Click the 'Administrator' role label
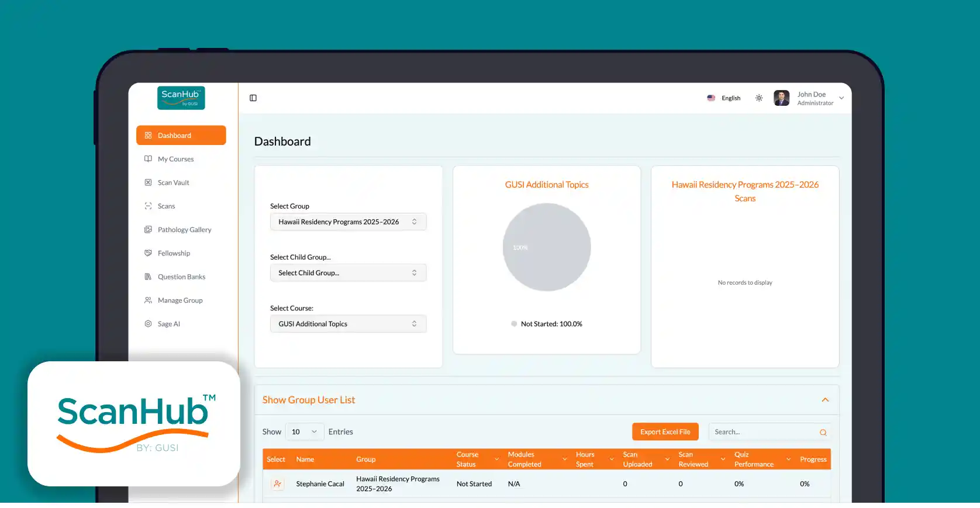The image size is (980, 508). (x=815, y=103)
